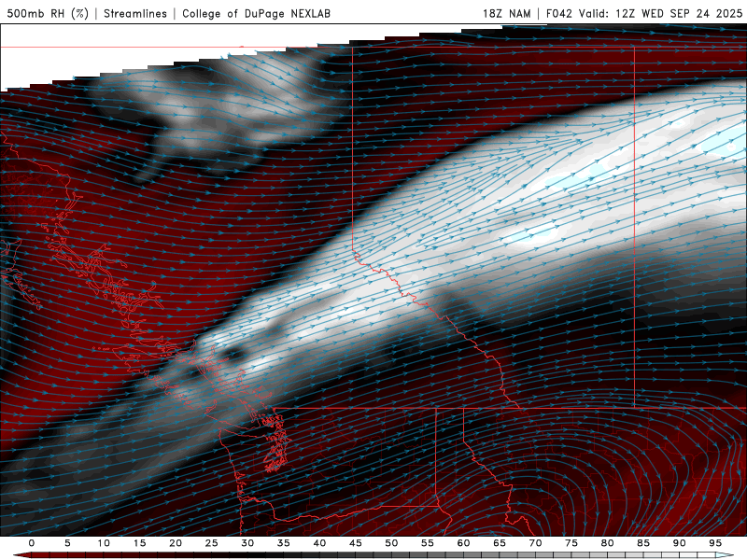The height and width of the screenshot is (560, 747).
Task: Click the "60" label on the color scale
Action: pyautogui.click(x=463, y=543)
